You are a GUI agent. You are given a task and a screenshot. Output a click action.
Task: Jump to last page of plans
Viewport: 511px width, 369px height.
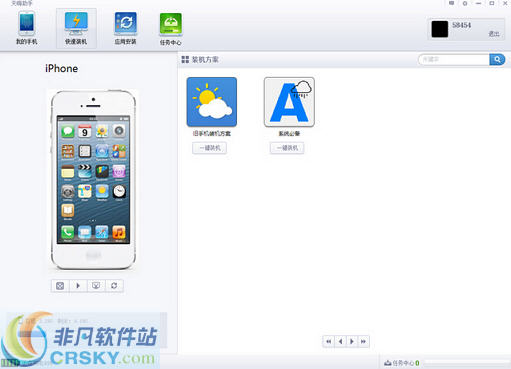[x=363, y=341]
